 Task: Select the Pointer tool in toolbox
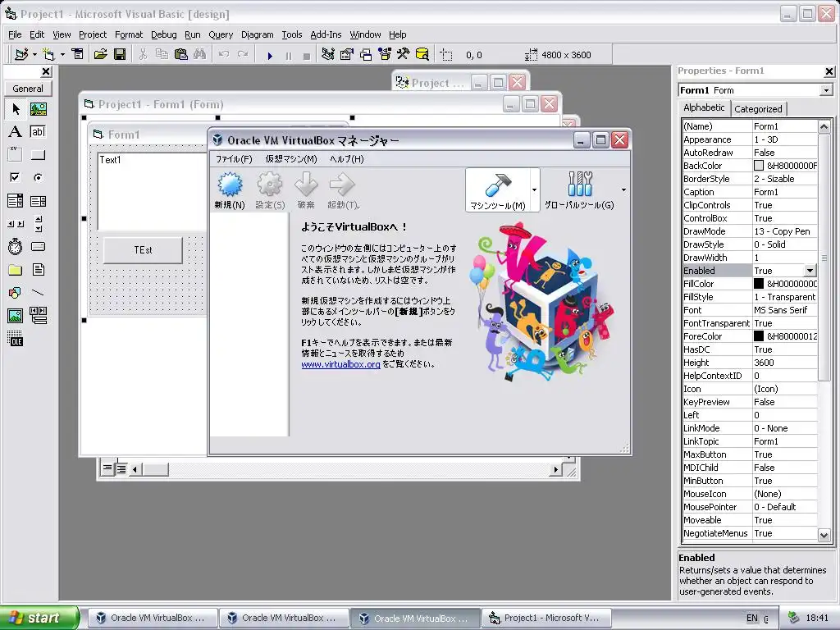[16, 109]
